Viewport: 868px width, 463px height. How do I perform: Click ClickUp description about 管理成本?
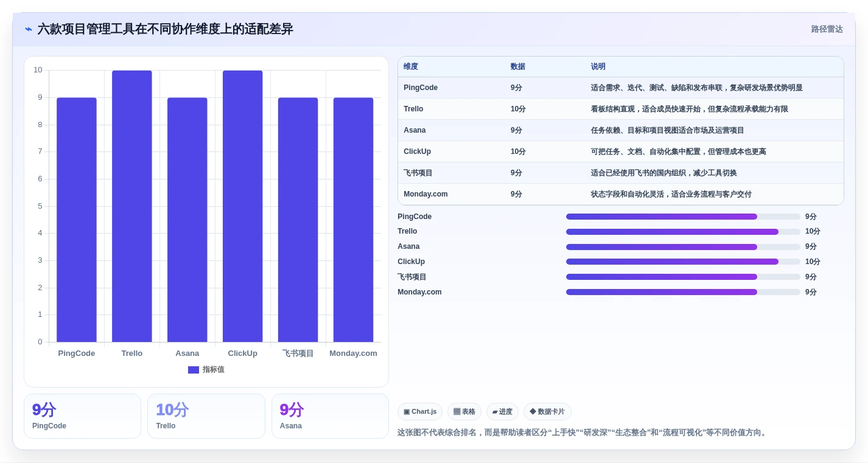pos(679,151)
